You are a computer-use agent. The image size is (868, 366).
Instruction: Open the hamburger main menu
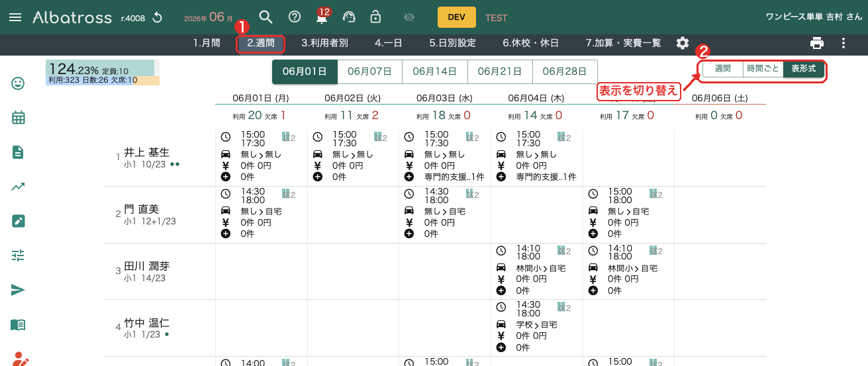[x=15, y=17]
